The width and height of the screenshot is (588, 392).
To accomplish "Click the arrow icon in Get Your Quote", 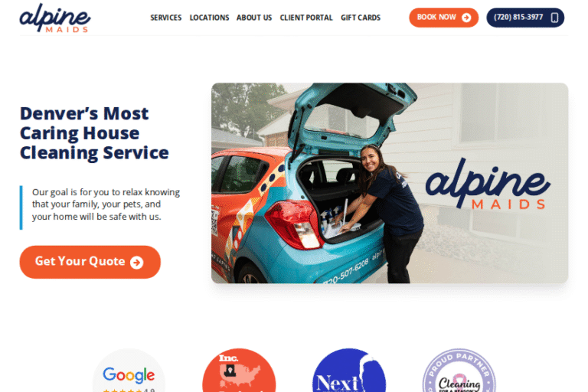I will tap(136, 262).
